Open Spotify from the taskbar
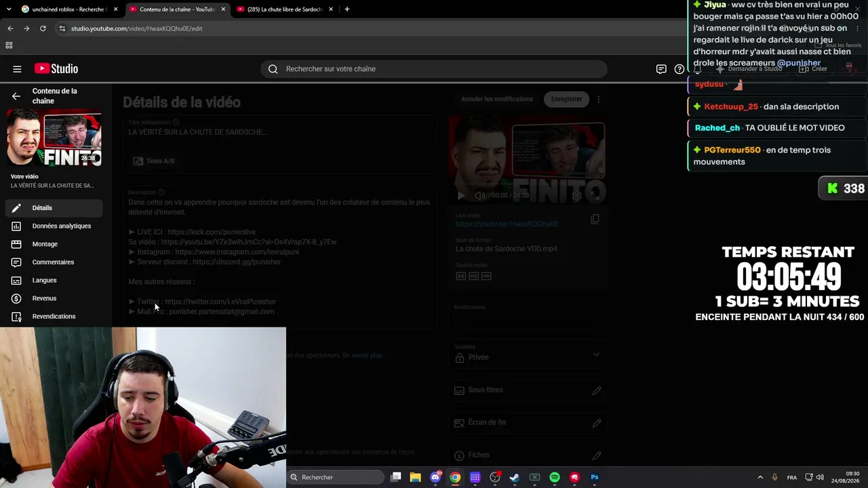Viewport: 868px width, 488px height. (555, 477)
